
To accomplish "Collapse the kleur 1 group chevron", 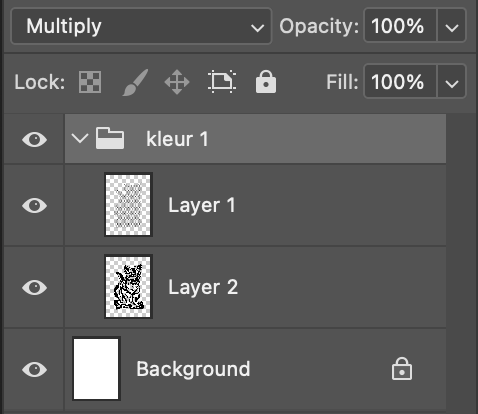I will tap(80, 138).
